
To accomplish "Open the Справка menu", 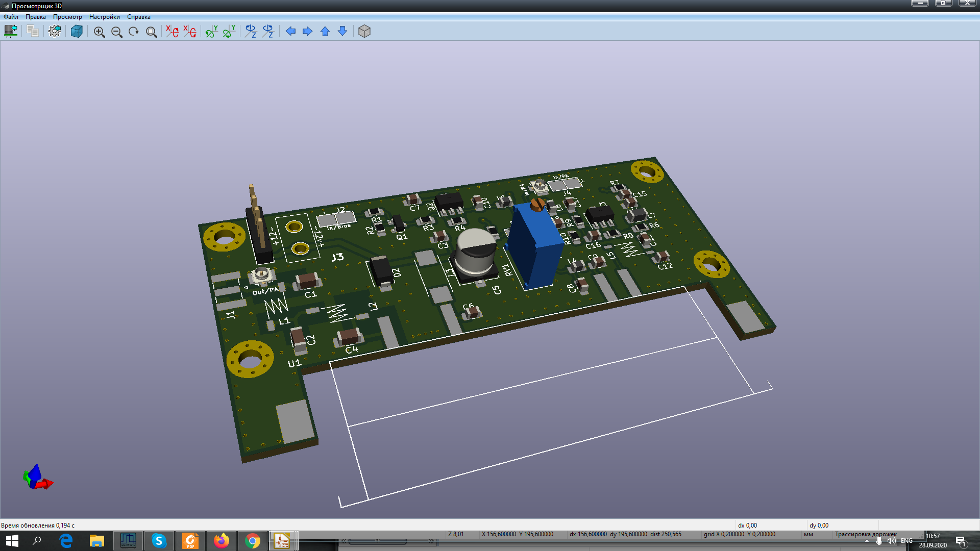I will (138, 17).
